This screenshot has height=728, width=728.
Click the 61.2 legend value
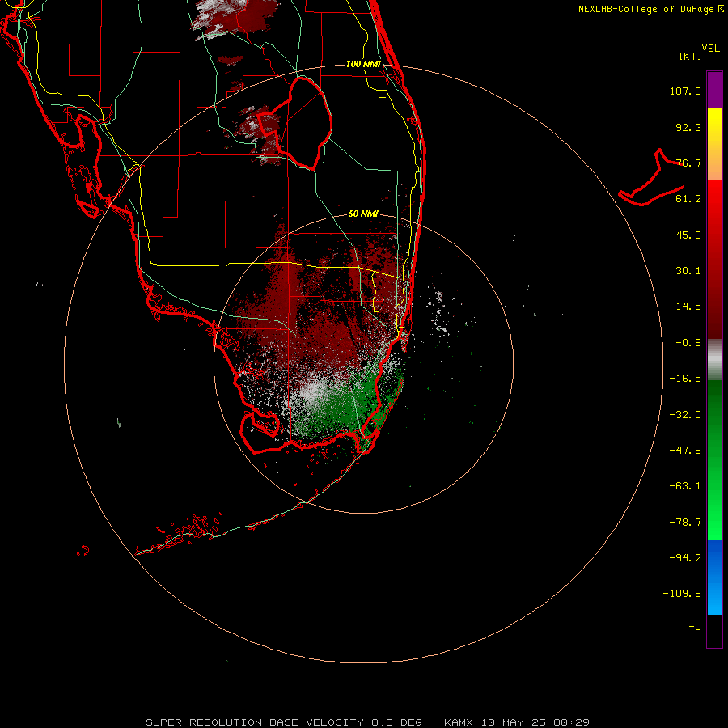[x=688, y=199]
